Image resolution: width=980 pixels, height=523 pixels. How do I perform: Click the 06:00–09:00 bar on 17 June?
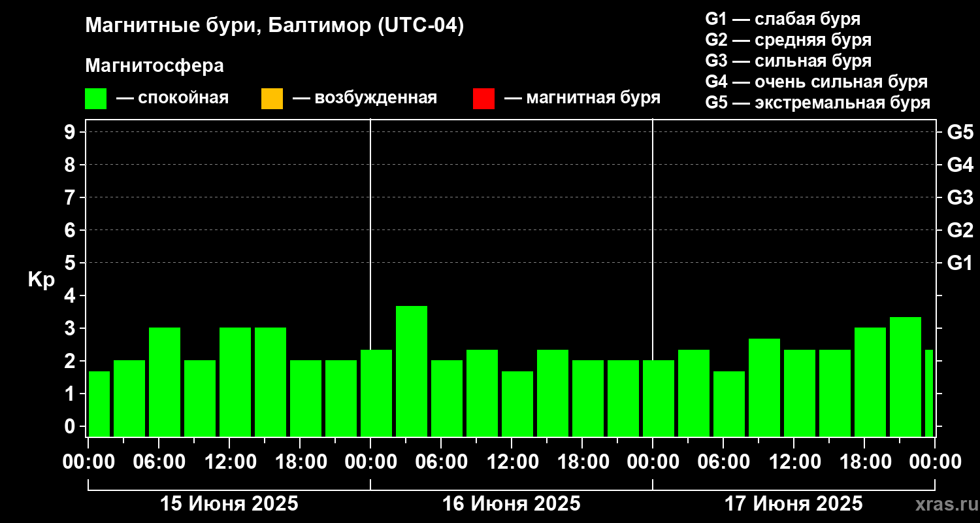pyautogui.click(x=729, y=404)
